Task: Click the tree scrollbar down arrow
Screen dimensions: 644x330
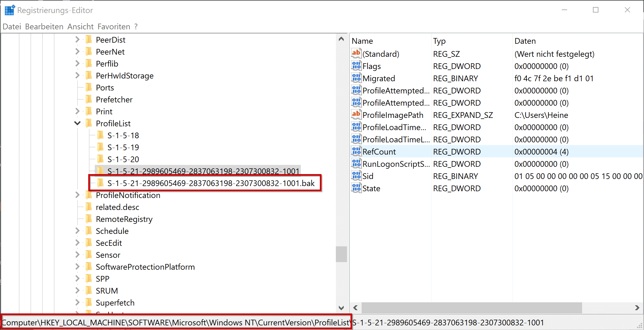Action: click(x=341, y=308)
